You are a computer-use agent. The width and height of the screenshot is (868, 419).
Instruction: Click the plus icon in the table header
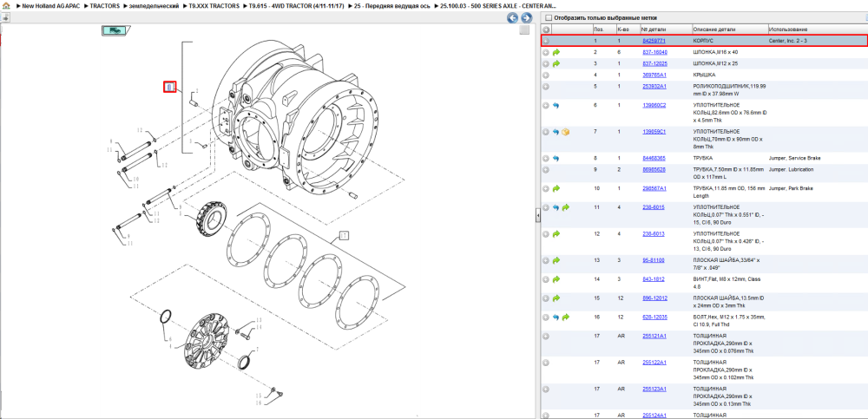click(x=546, y=29)
